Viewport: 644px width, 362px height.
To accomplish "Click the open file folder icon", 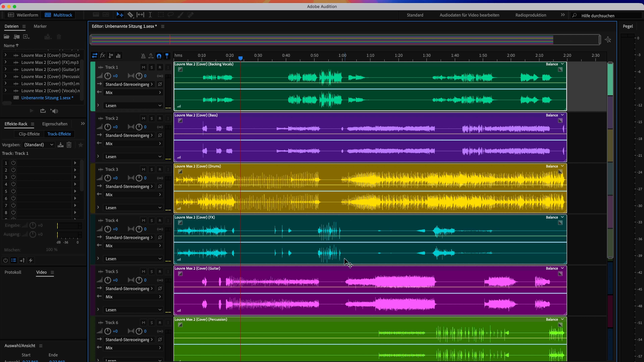I will 7,37.
